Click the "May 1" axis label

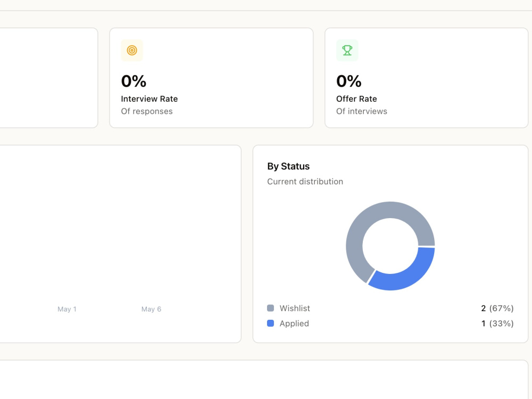[67, 309]
